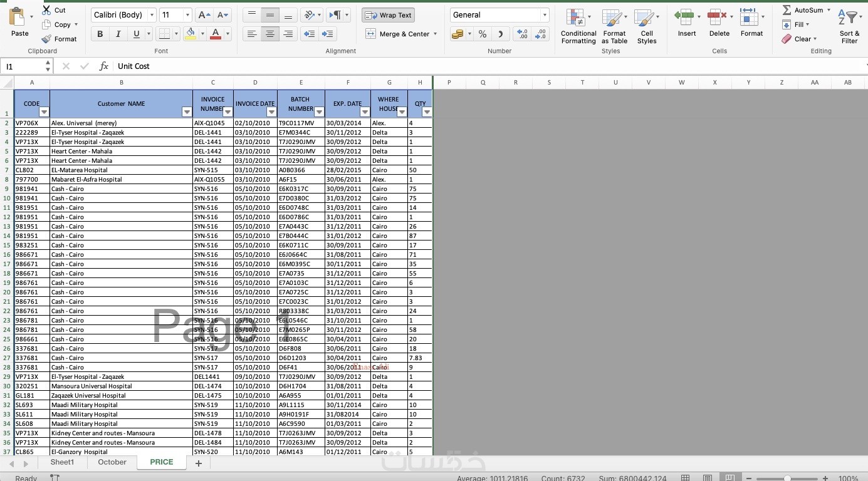The width and height of the screenshot is (868, 481).
Task: Cut the selection with the scissors icon
Action: [x=46, y=10]
